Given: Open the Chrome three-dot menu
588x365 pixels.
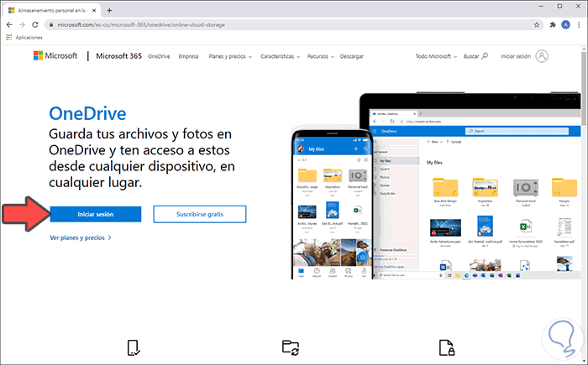Looking at the screenshot, I should click(580, 24).
